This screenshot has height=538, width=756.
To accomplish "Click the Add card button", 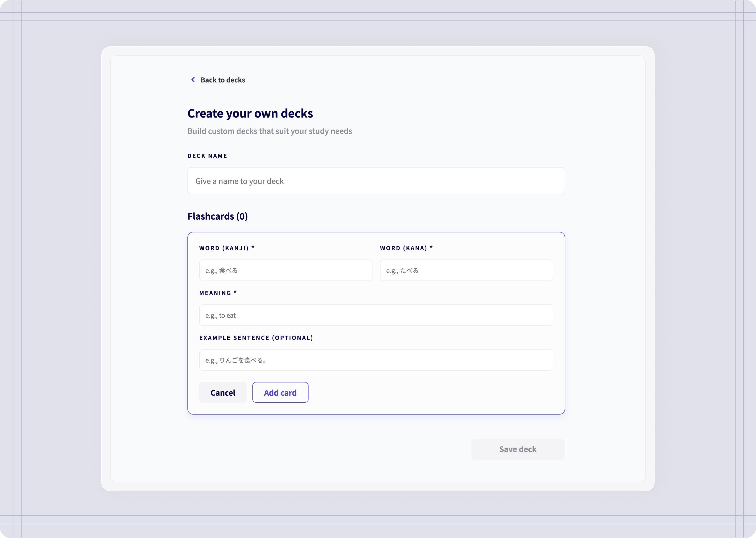I will coord(280,392).
